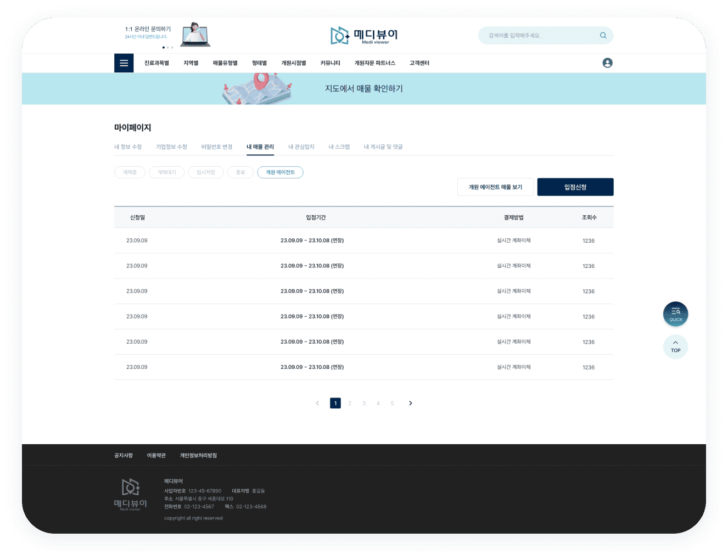
Task: Open the QUICK floating button
Action: point(675,314)
